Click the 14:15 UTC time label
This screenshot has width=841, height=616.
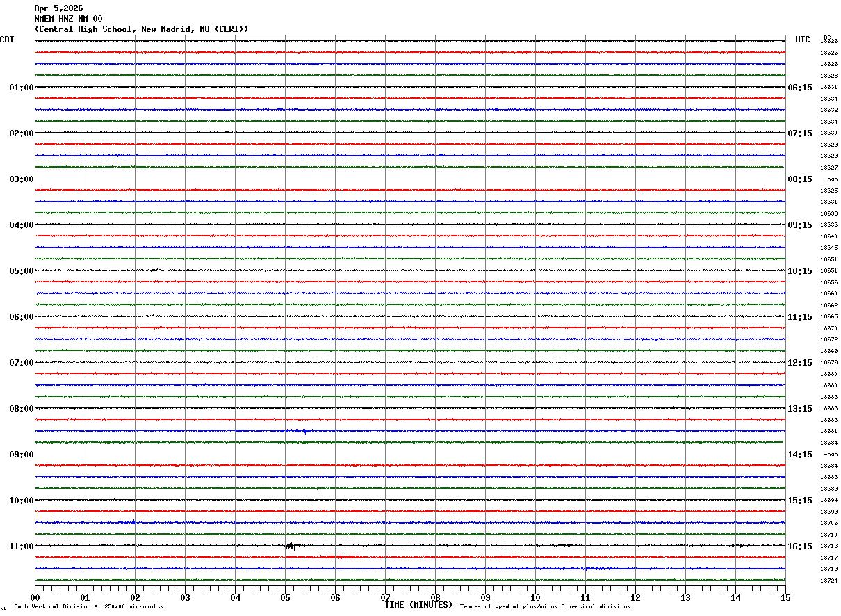pyautogui.click(x=800, y=455)
